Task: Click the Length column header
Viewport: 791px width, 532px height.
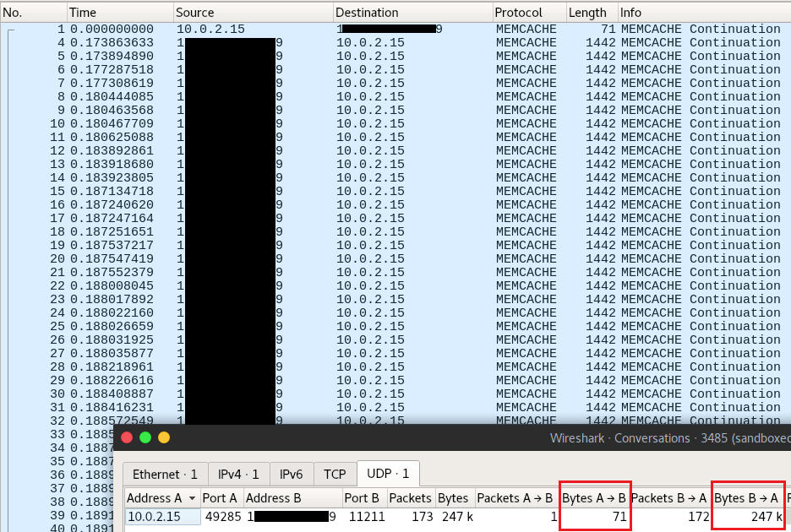Action: (x=592, y=13)
